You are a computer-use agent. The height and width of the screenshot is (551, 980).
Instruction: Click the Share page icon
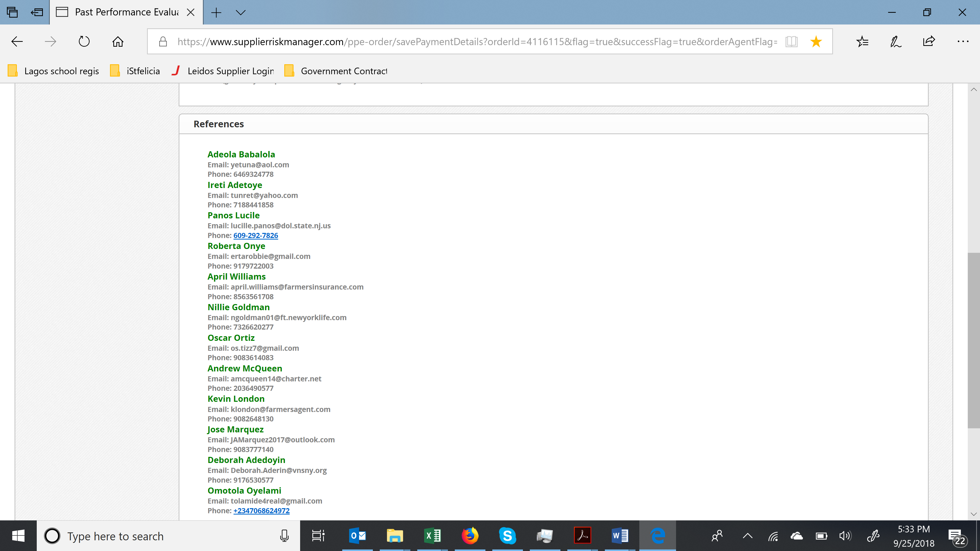coord(929,41)
